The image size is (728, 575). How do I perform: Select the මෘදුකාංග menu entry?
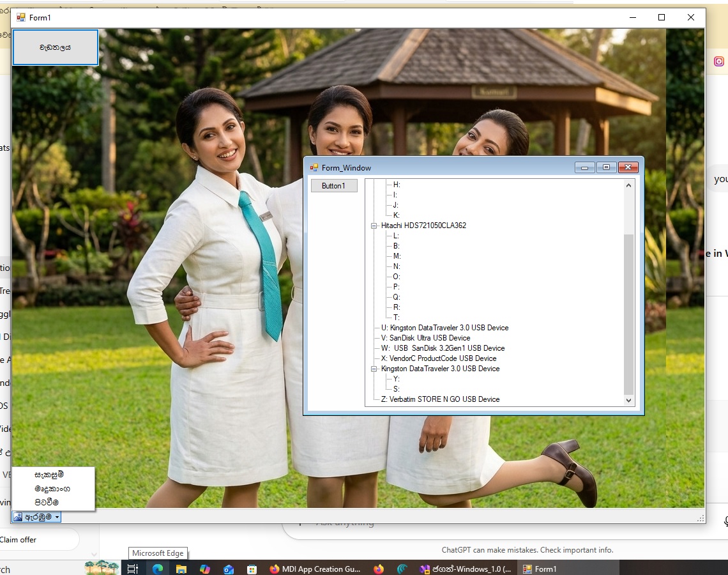(x=52, y=489)
